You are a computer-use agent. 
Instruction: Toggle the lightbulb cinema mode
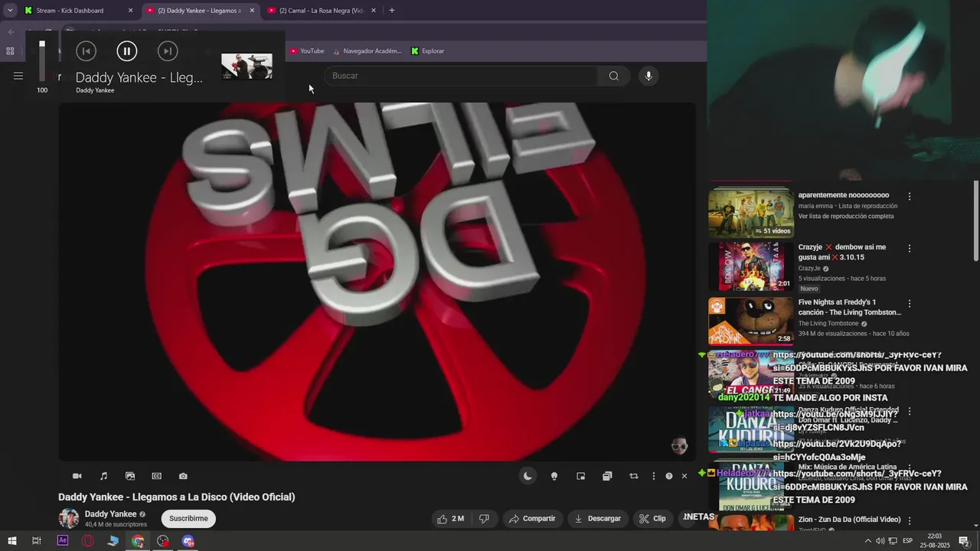pos(554,476)
